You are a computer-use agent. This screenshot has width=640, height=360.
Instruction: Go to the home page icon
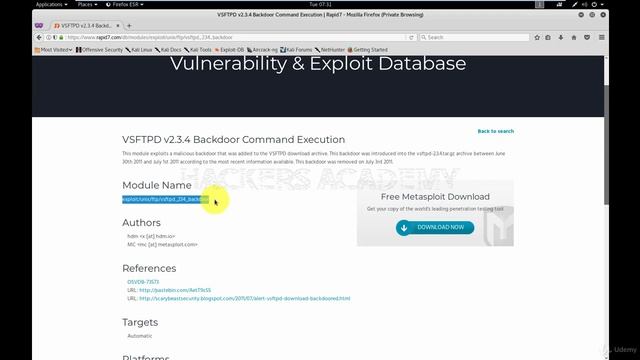[574, 37]
